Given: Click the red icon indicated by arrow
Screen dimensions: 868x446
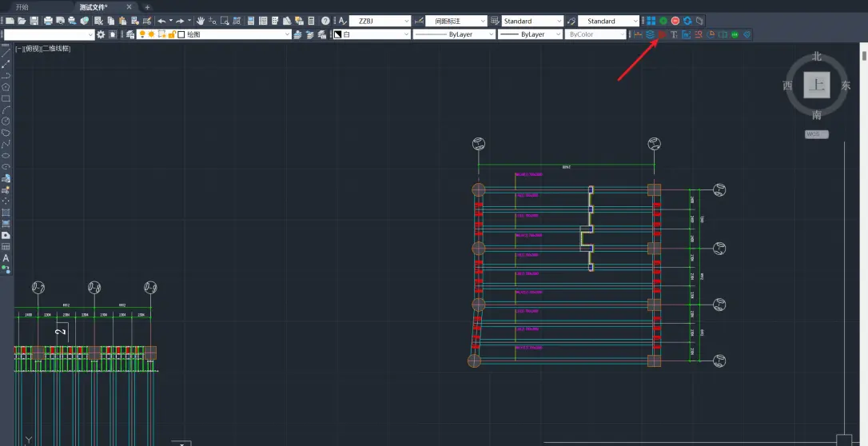Looking at the screenshot, I should (662, 34).
